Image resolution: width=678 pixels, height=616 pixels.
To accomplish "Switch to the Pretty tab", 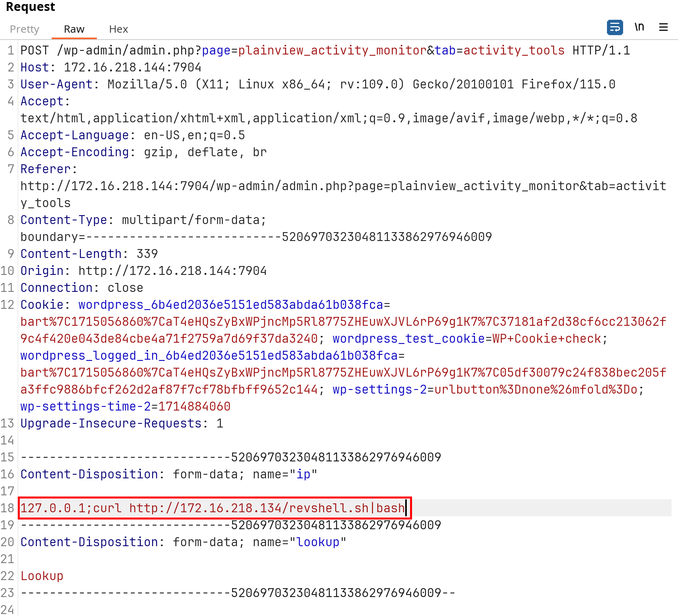I will click(x=24, y=29).
